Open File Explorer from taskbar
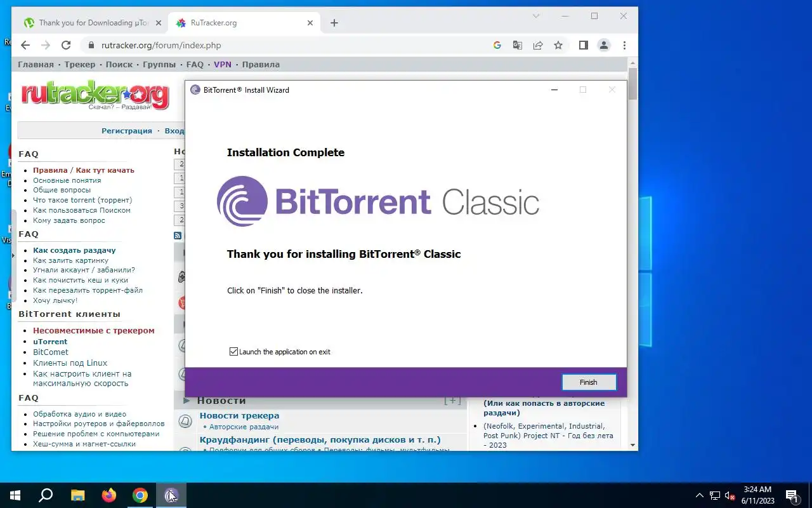 click(77, 495)
